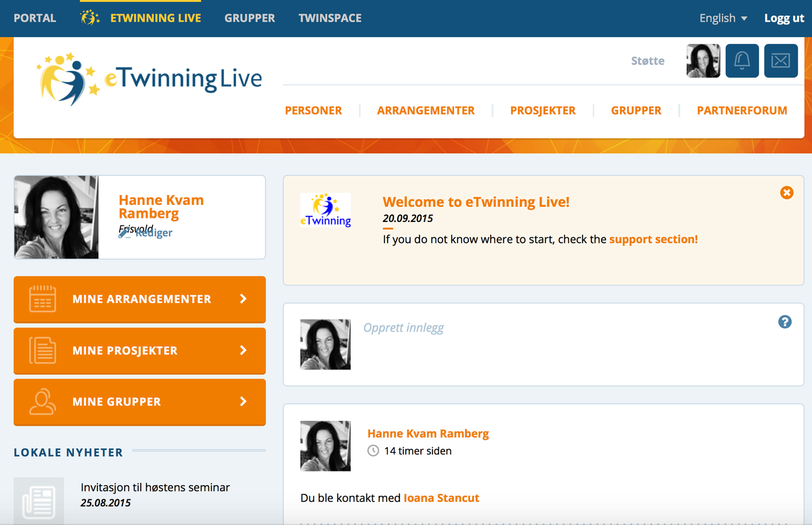Open the PARTNERFORUM menu

click(x=742, y=110)
